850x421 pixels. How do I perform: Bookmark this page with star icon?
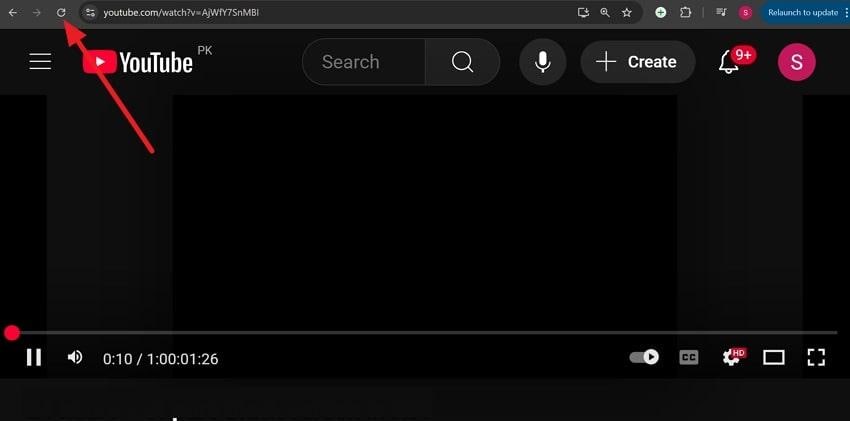(x=627, y=12)
